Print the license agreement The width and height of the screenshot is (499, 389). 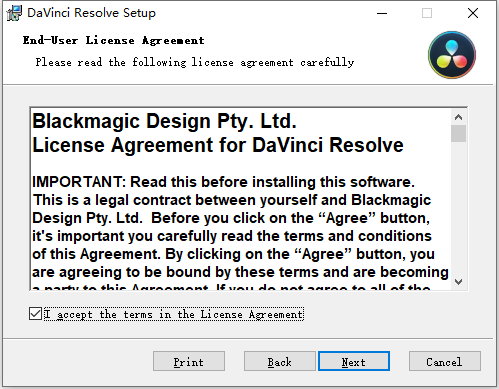189,361
